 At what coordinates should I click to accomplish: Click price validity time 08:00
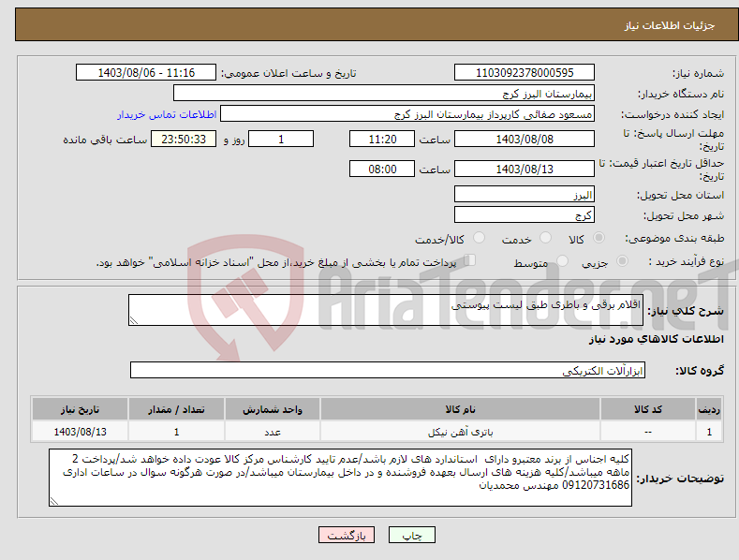pos(382,169)
